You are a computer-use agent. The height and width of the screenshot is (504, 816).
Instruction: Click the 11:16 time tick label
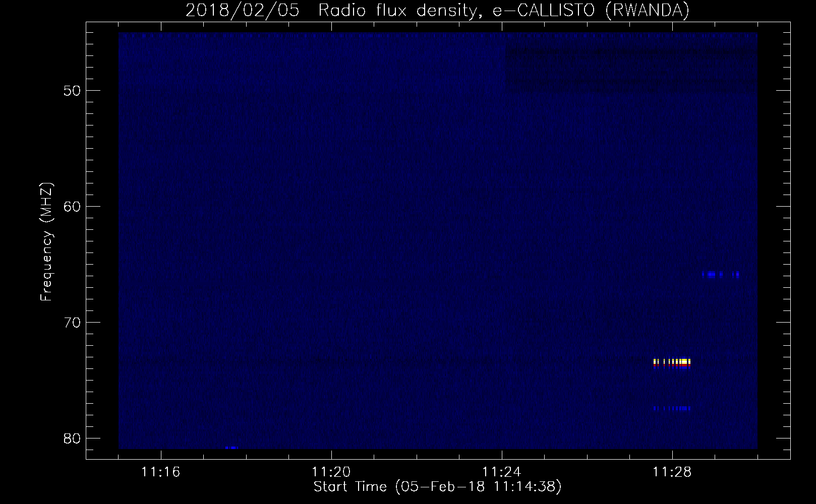click(x=160, y=473)
